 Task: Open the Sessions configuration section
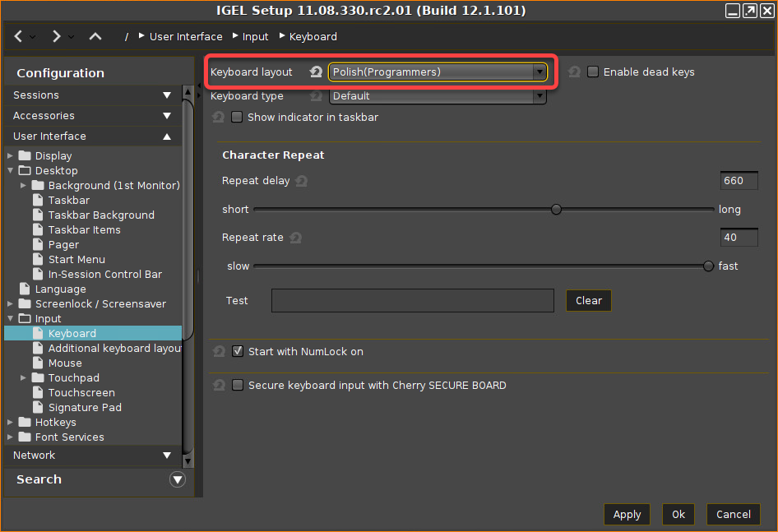tap(92, 95)
